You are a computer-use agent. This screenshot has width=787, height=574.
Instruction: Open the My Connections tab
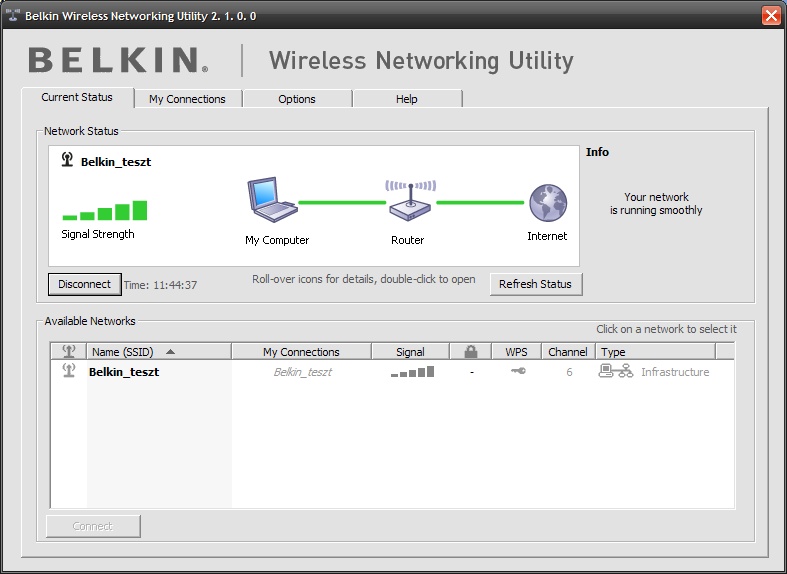click(188, 99)
